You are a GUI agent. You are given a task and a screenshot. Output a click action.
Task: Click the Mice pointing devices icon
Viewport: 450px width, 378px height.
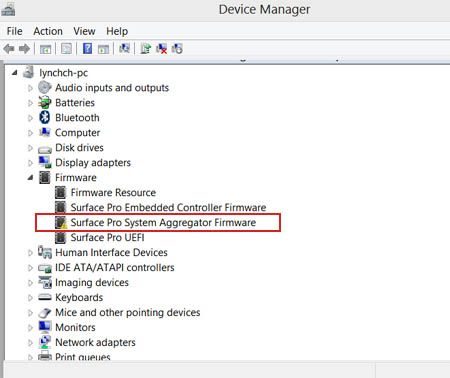[x=44, y=313]
